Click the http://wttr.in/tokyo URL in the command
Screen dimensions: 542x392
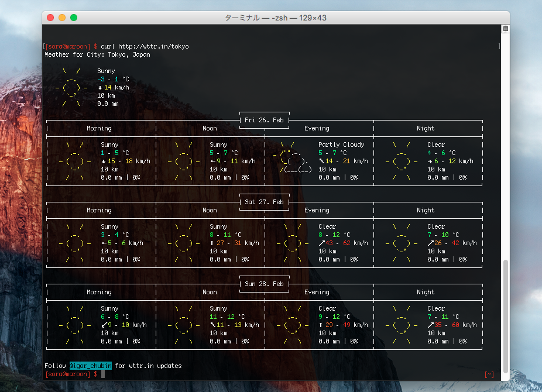[153, 46]
